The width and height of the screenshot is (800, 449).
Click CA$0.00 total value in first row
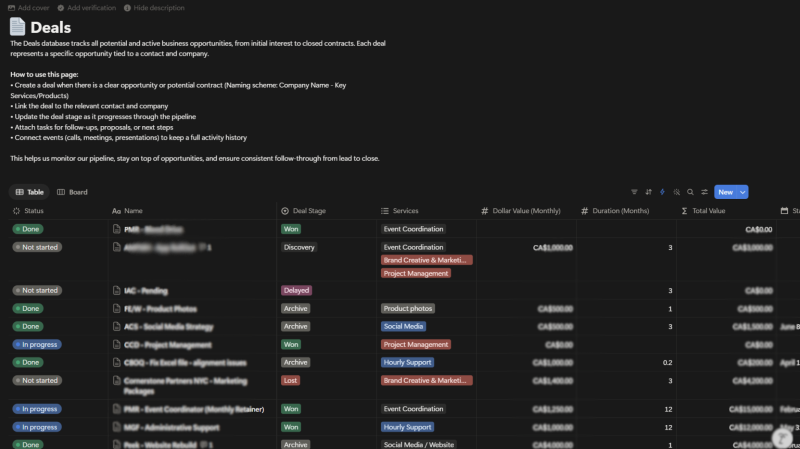pos(759,230)
